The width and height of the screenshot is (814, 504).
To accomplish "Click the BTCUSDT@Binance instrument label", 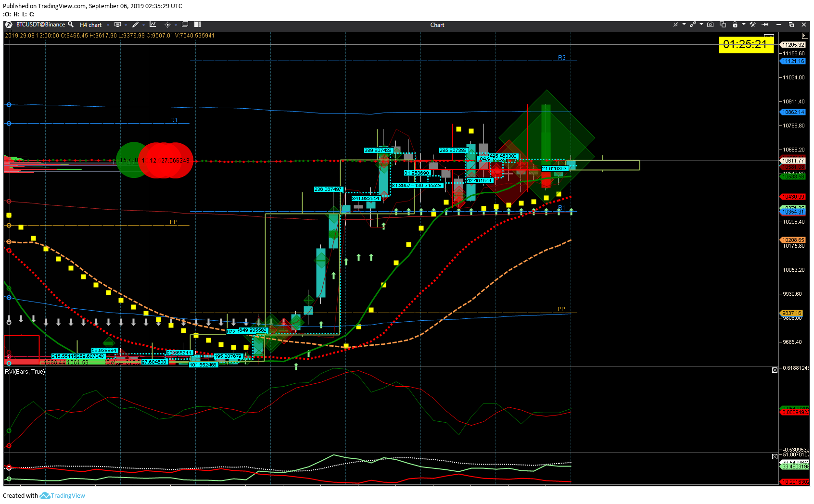I will tap(40, 25).
